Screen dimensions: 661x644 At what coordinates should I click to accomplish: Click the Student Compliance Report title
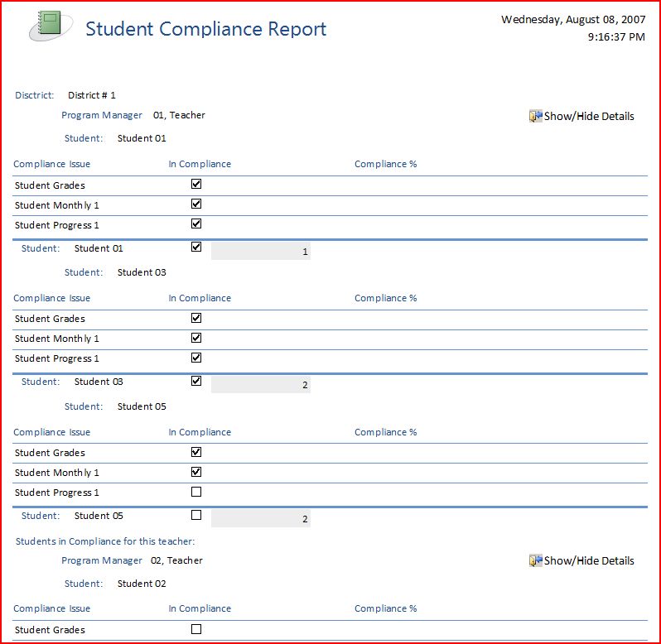click(x=205, y=29)
